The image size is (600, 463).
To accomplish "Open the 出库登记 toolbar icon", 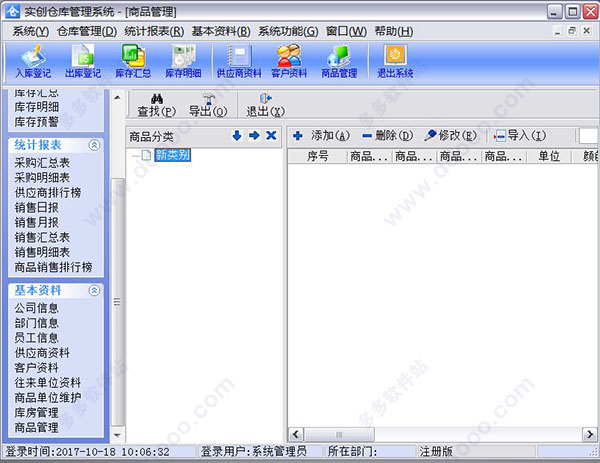I will click(x=83, y=61).
